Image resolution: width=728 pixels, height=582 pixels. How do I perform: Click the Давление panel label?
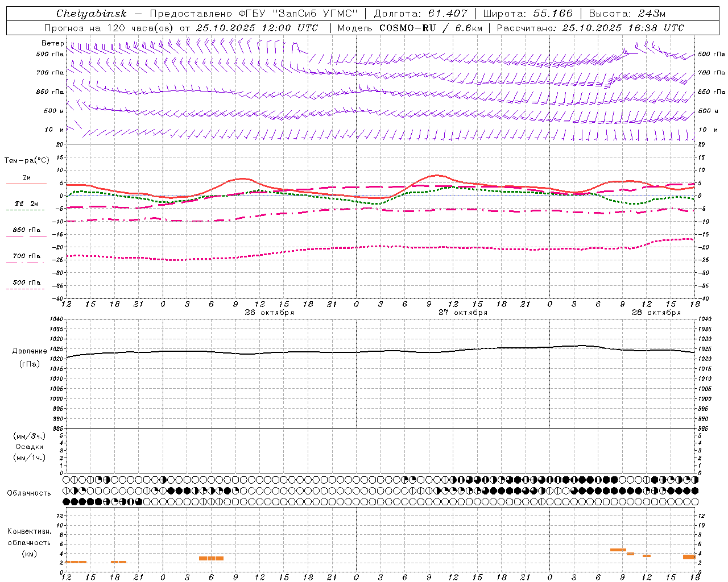[29, 351]
